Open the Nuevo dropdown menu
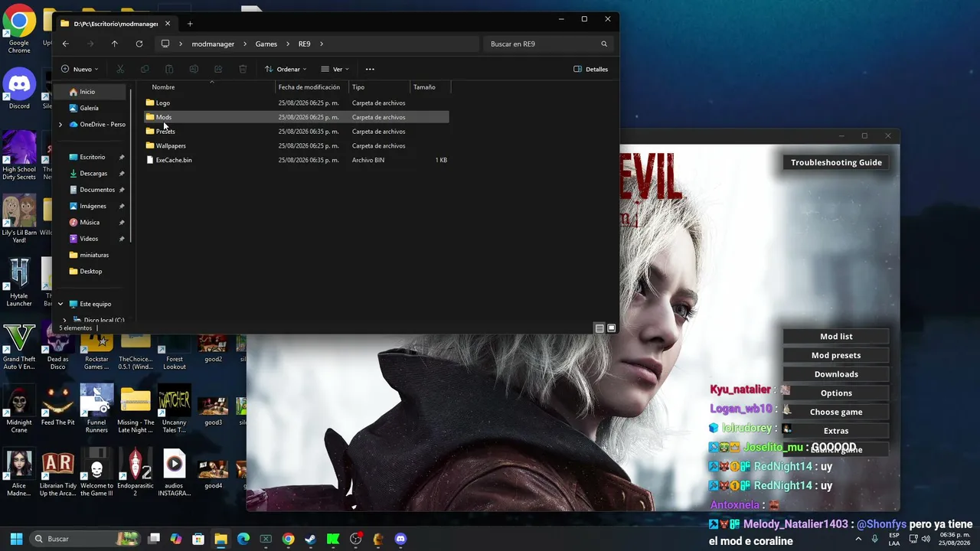 (79, 69)
